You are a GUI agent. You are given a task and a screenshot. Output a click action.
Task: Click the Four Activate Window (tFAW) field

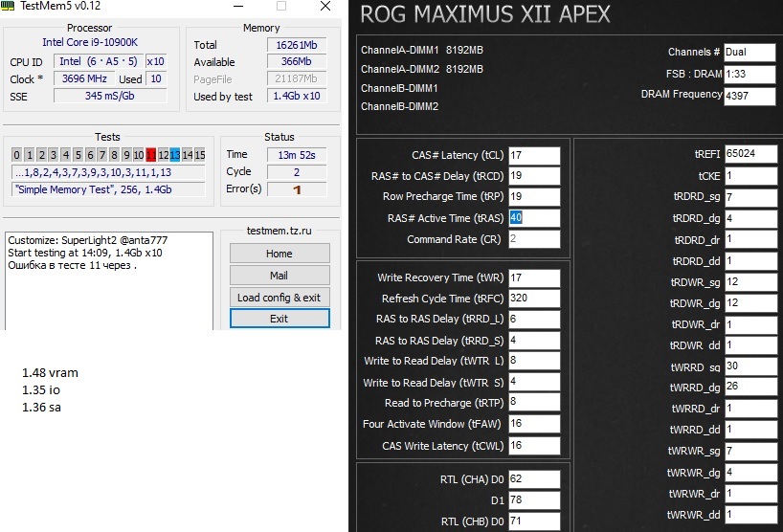tap(534, 424)
